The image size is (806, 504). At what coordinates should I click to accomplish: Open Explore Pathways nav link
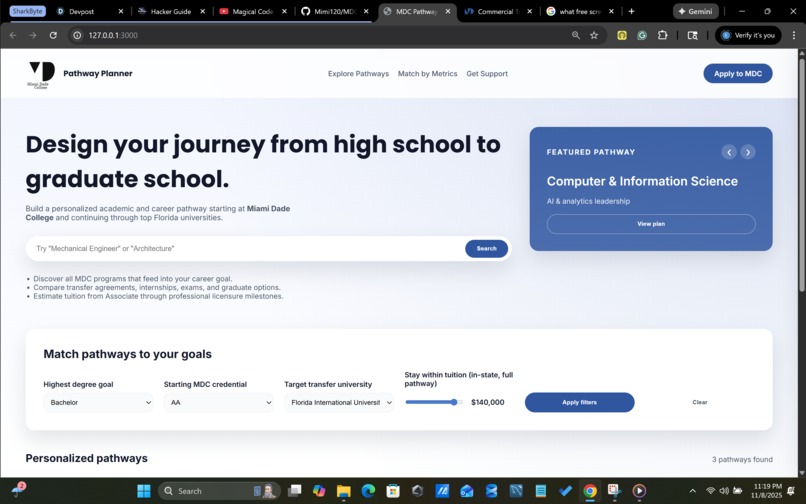[358, 74]
